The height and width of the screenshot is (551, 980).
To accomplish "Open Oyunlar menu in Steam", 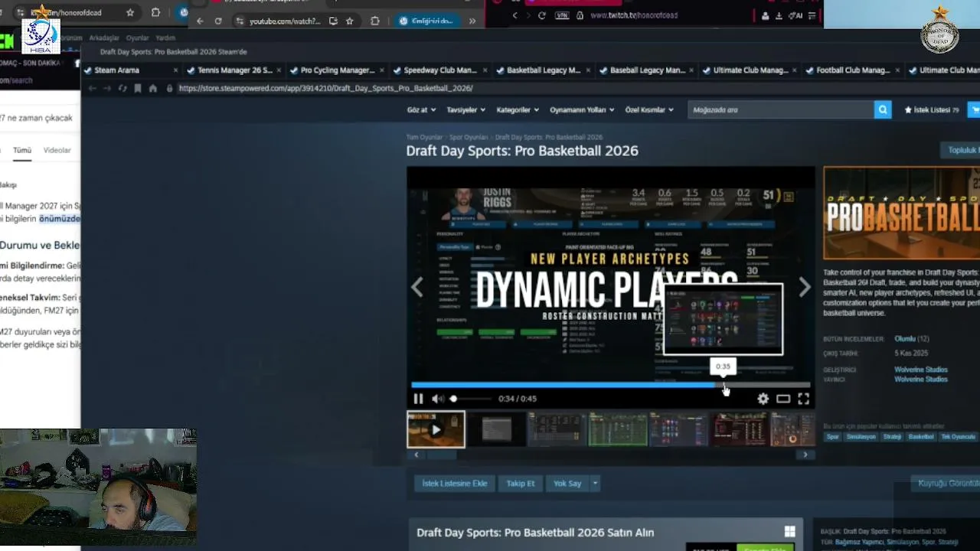I will pos(138,37).
